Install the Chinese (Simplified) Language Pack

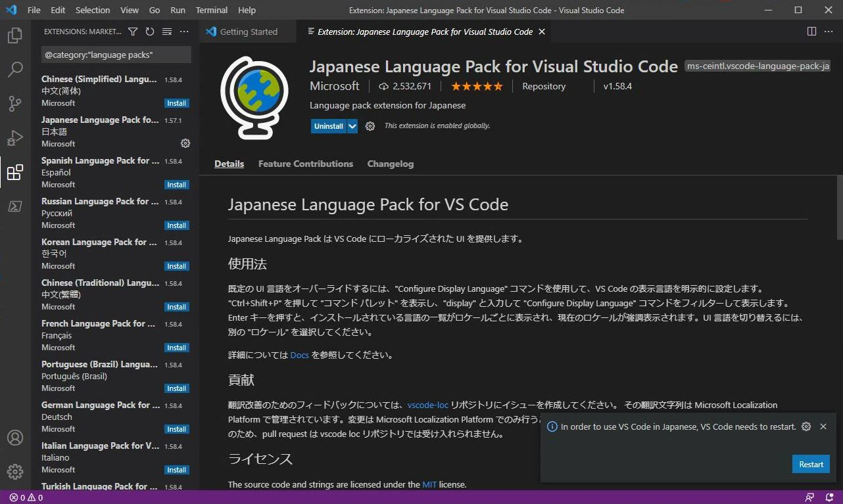pyautogui.click(x=176, y=103)
